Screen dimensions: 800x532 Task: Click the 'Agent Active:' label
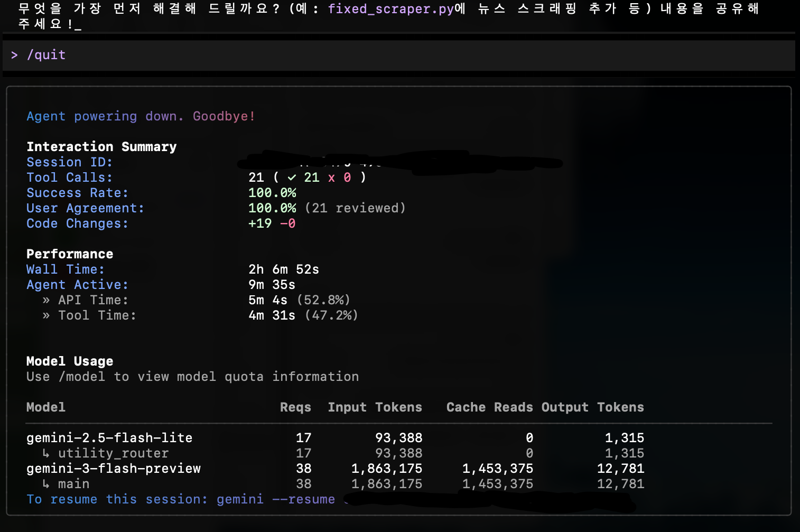point(77,285)
